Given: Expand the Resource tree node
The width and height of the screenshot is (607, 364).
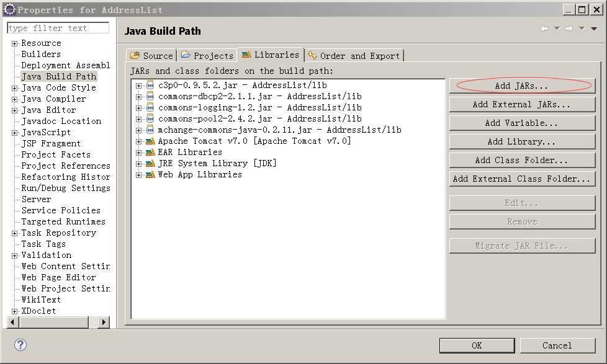Looking at the screenshot, I should (14, 43).
